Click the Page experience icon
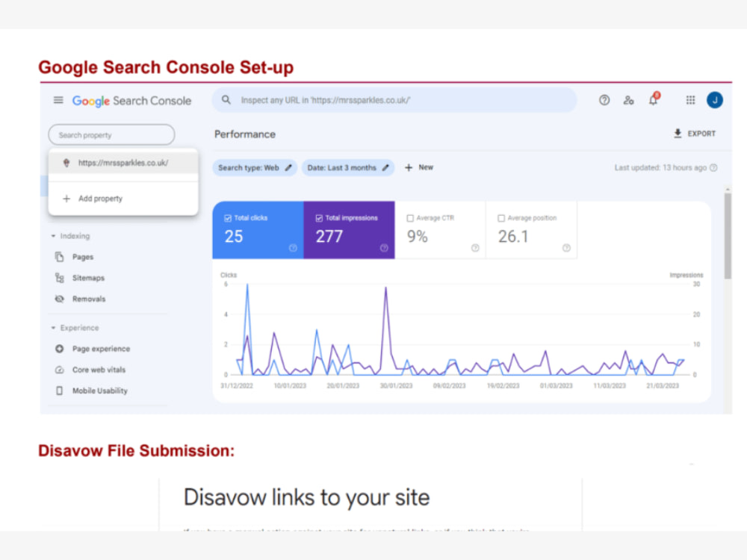The image size is (747, 560). pyautogui.click(x=60, y=349)
